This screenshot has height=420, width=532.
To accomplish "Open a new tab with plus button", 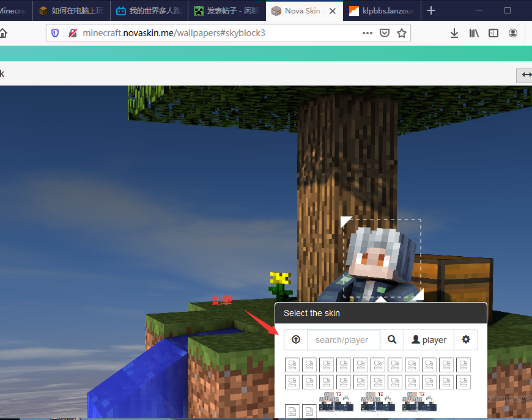I will [x=431, y=10].
